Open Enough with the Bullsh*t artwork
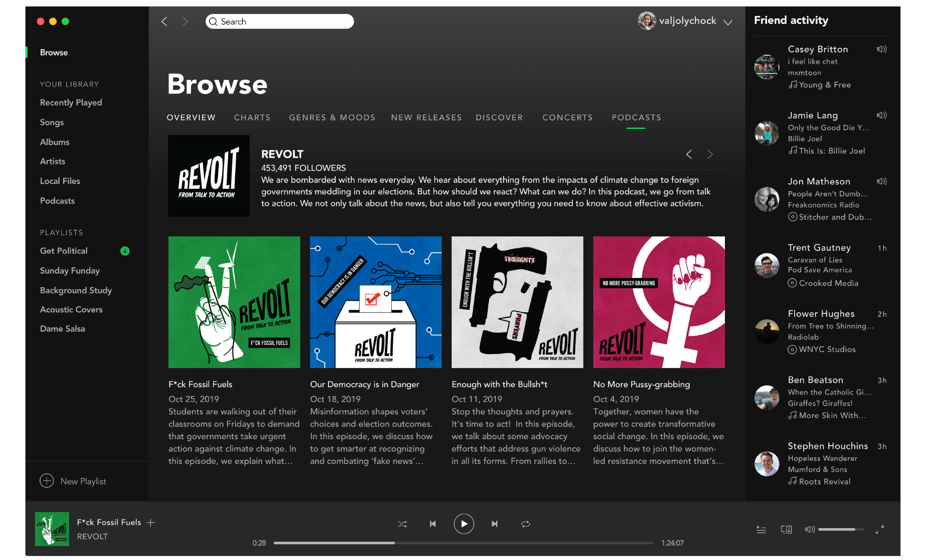The image size is (930, 560). (x=518, y=302)
